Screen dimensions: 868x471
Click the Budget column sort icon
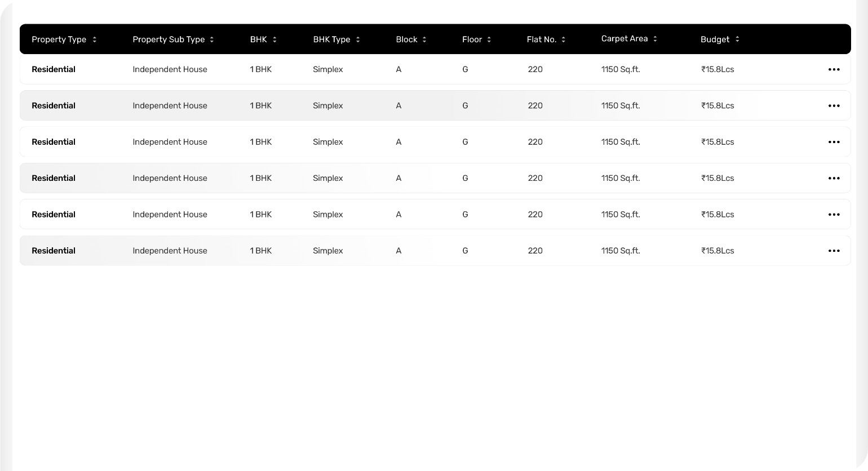pyautogui.click(x=737, y=39)
